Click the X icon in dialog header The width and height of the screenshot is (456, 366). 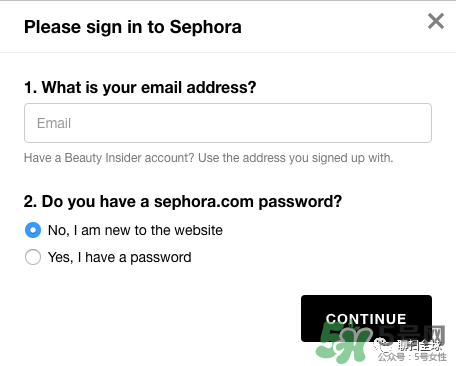click(x=436, y=21)
